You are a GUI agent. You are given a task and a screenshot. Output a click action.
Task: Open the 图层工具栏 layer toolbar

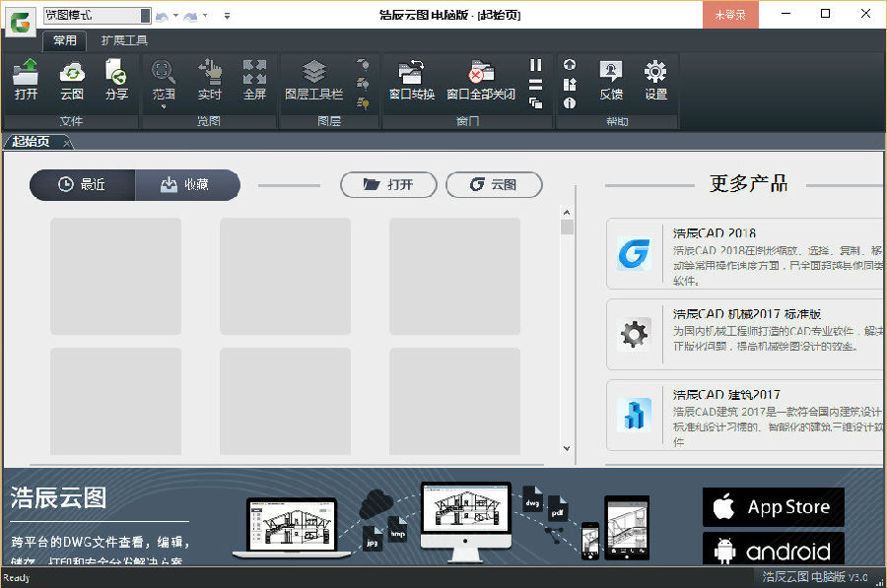click(313, 79)
